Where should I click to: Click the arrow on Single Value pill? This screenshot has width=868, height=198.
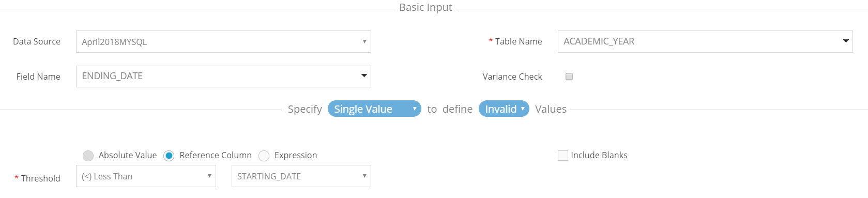[x=415, y=109]
